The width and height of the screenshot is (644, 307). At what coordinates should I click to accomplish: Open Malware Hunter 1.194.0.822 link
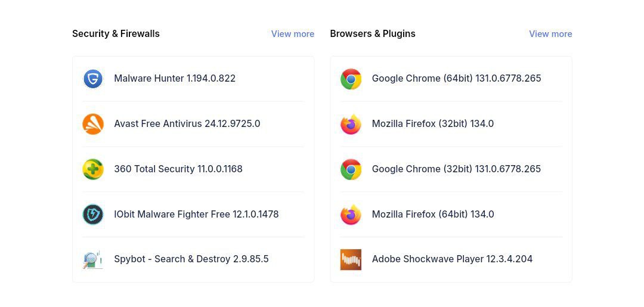pyautogui.click(x=175, y=79)
